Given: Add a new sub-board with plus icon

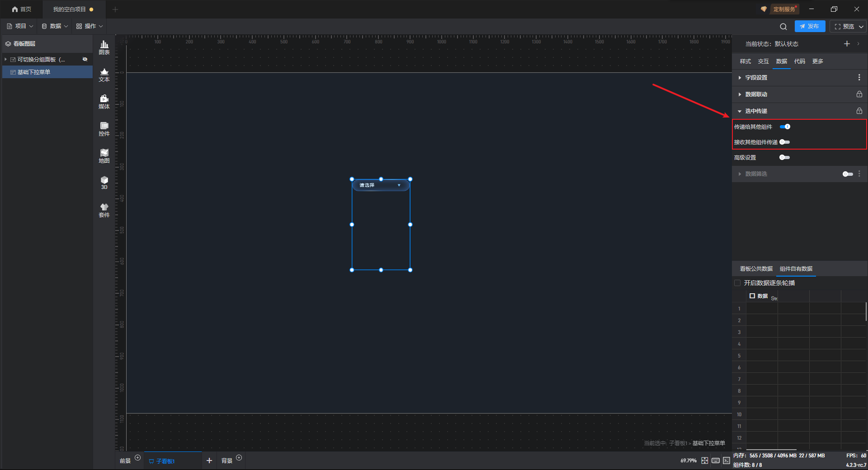Looking at the screenshot, I should pos(209,461).
